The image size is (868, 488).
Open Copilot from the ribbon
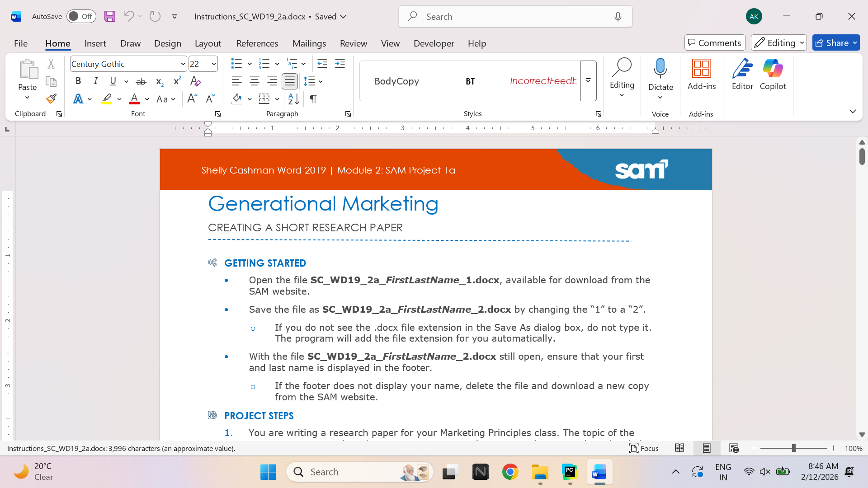(773, 75)
